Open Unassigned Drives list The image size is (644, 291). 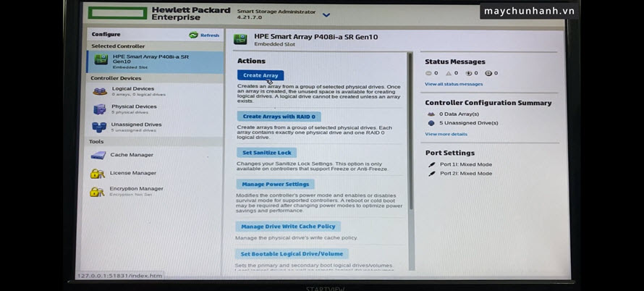[136, 125]
